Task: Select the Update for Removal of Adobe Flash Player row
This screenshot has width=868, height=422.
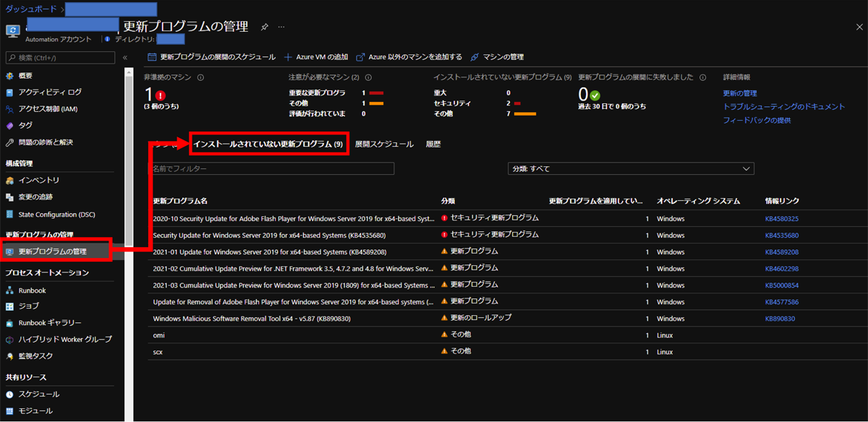Action: click(x=506, y=301)
